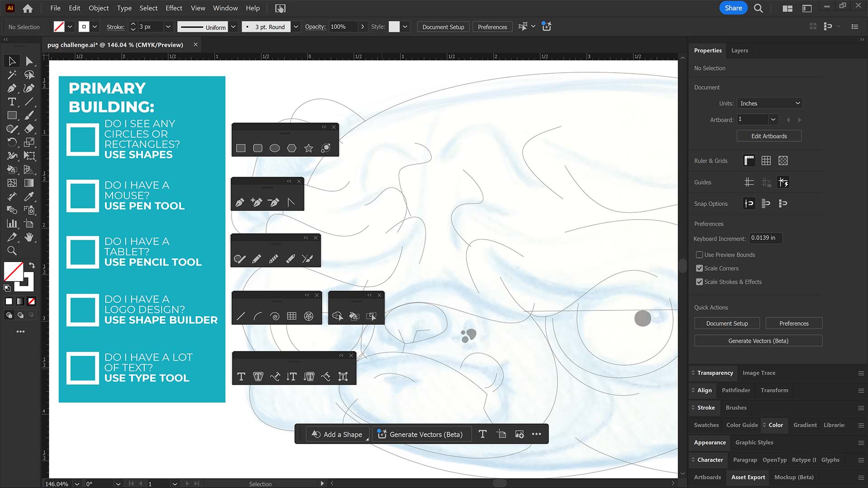Pick Polar Grid tool in floating panel

pyautogui.click(x=309, y=316)
